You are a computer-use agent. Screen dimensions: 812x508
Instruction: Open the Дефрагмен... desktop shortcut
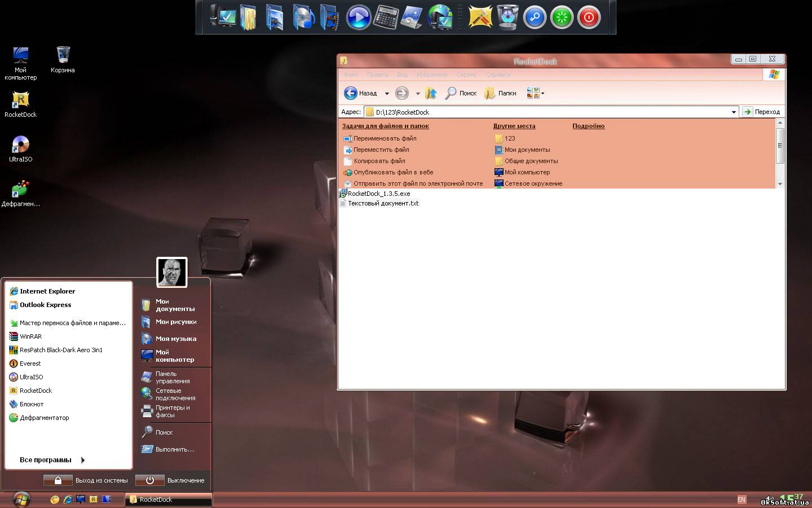point(21,194)
